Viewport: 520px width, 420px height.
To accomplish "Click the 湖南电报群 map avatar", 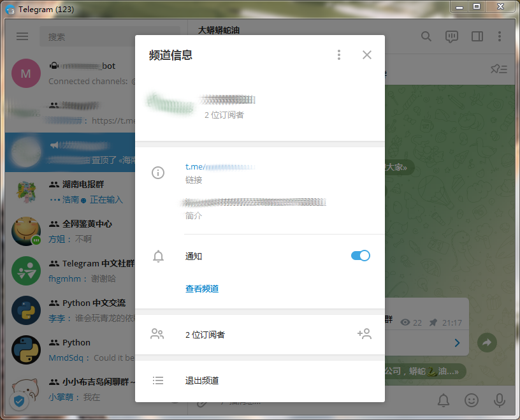I will (26, 192).
